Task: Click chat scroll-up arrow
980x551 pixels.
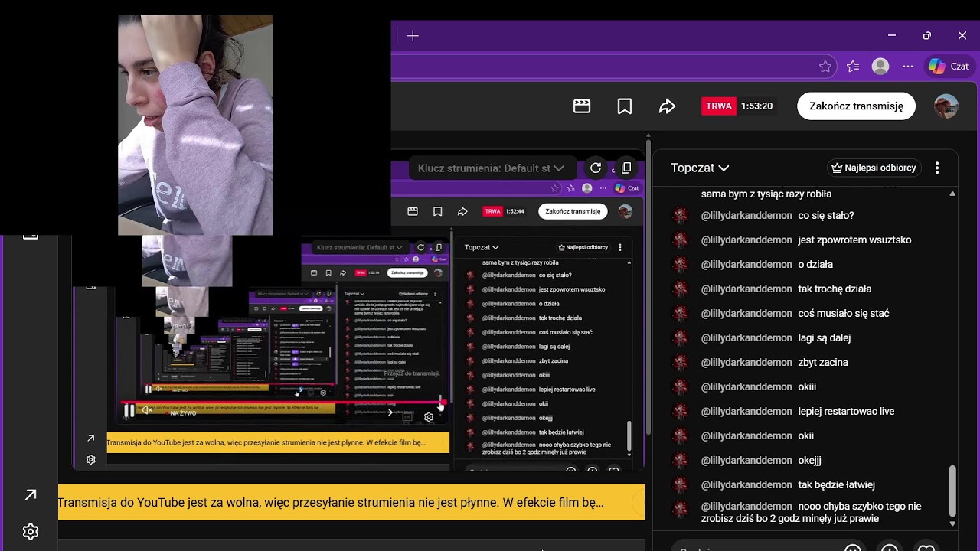Action: point(952,194)
